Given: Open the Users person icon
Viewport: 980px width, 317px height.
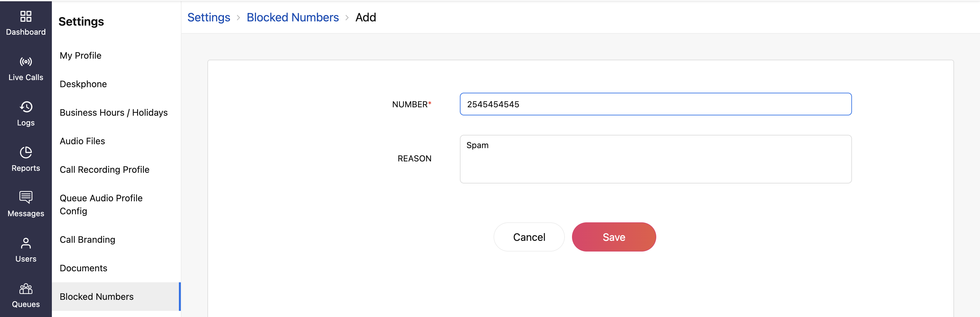Looking at the screenshot, I should point(26,243).
